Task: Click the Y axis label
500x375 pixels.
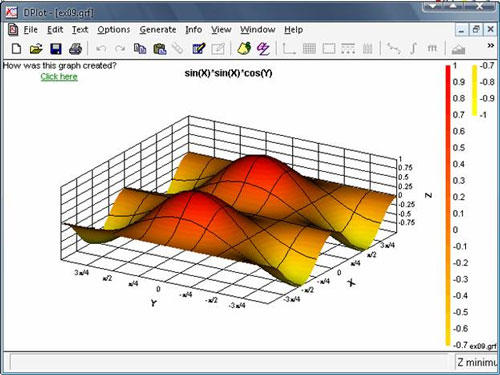Action: tap(153, 303)
